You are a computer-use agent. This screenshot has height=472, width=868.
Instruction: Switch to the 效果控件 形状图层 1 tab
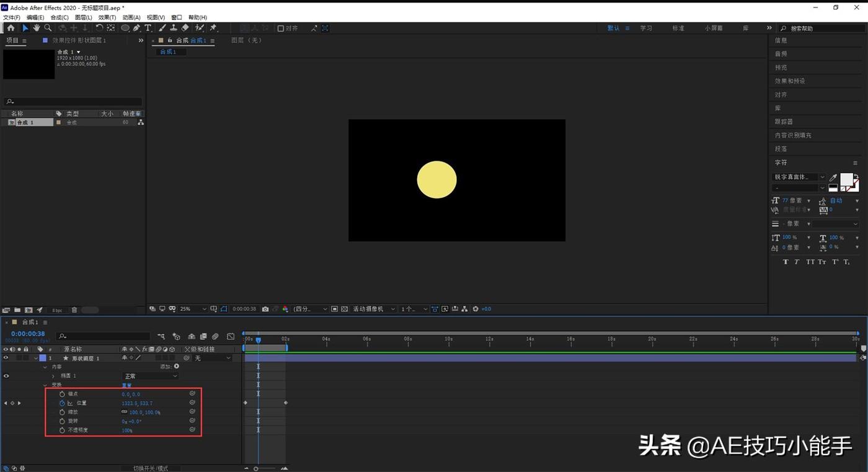(x=79, y=40)
